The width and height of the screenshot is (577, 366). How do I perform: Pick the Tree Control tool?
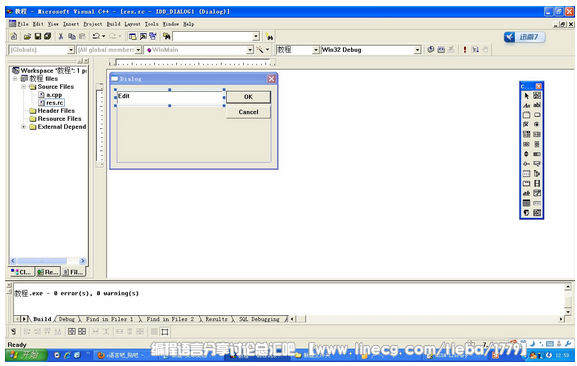click(537, 174)
